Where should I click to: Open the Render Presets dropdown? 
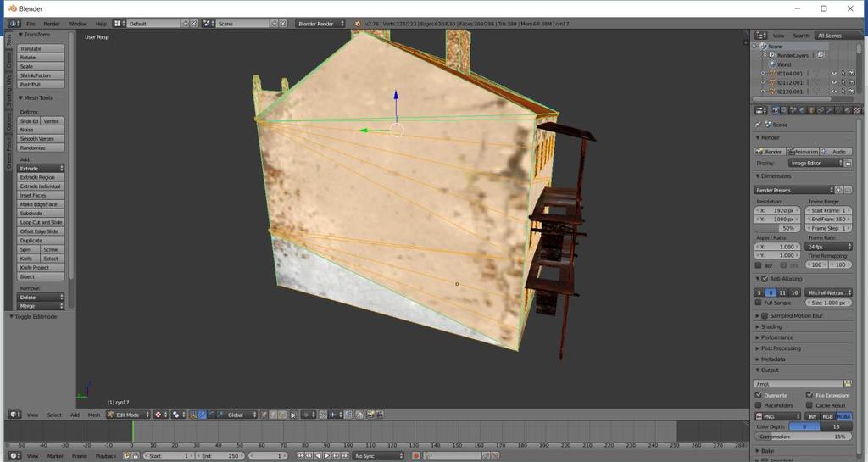point(793,191)
